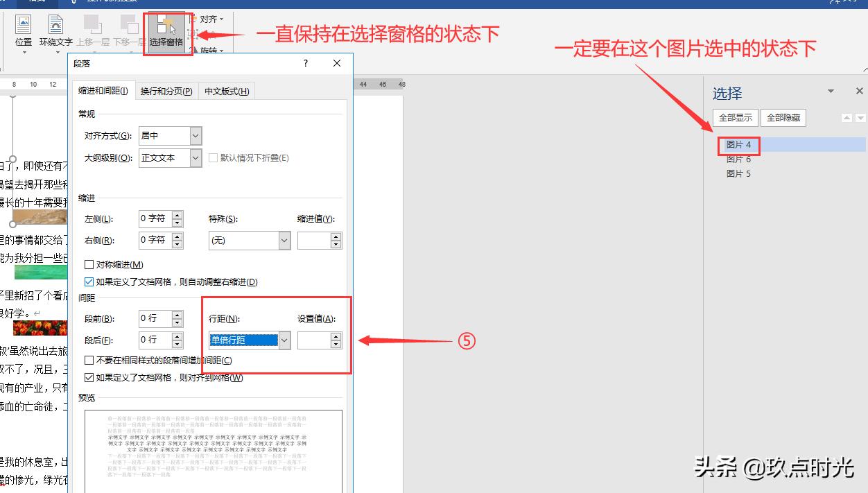Check 不要在相同样式的段落间增加间距
This screenshot has height=493, width=868.
point(89,360)
